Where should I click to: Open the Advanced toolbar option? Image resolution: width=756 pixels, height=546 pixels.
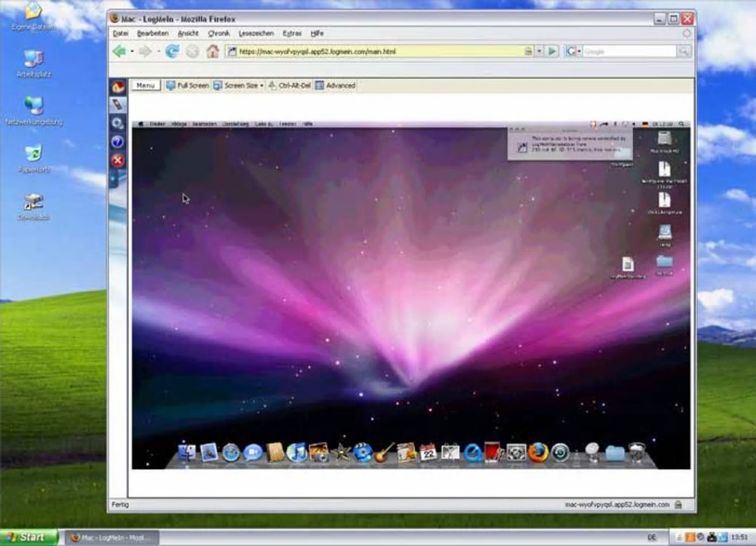[x=336, y=85]
